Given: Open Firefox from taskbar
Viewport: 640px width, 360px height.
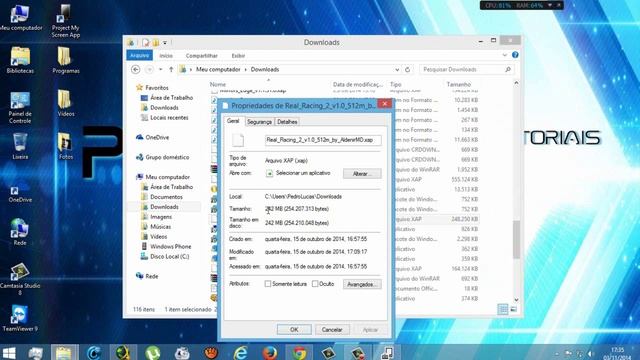Looking at the screenshot, I should pos(270,353).
